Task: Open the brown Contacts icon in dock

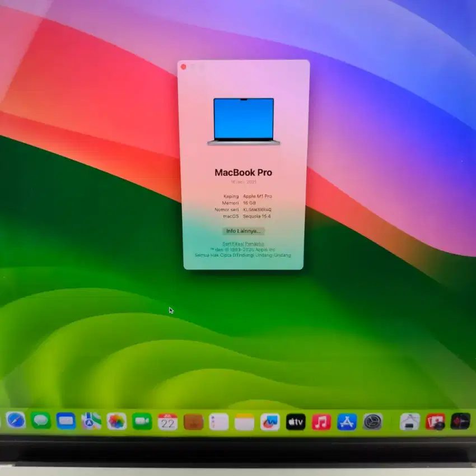Action: tap(193, 422)
